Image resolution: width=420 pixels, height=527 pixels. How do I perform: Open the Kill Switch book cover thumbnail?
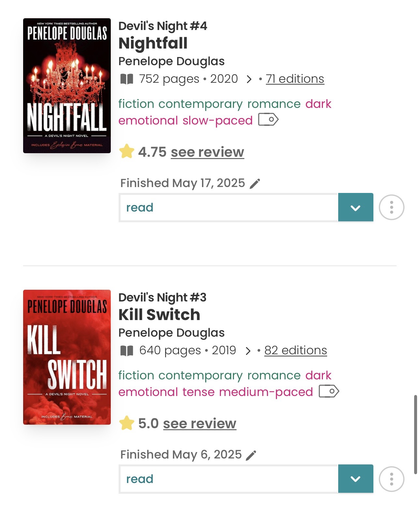pos(67,357)
